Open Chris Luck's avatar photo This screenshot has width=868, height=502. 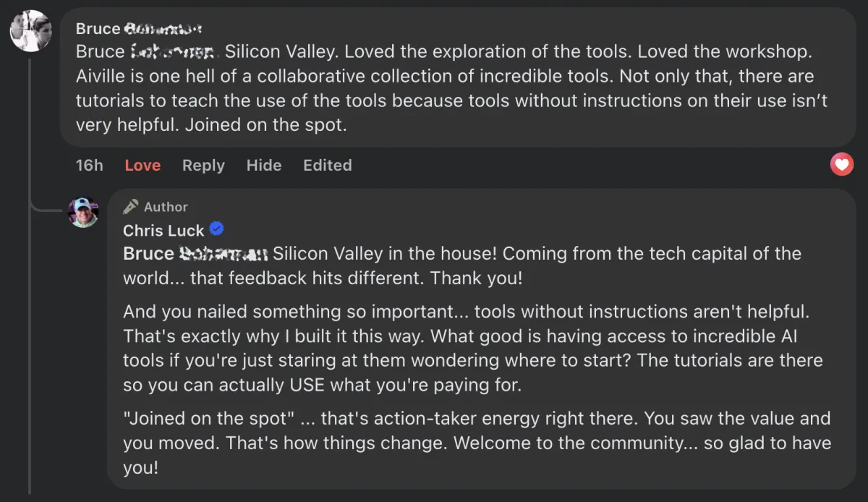pos(83,213)
